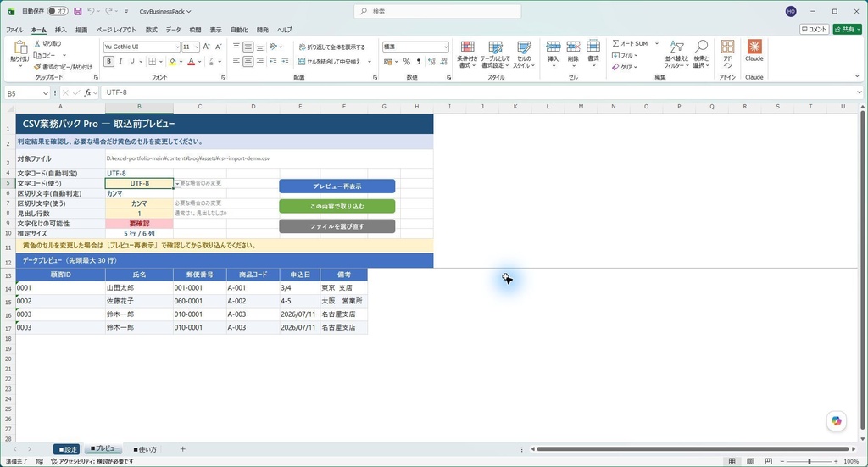Open Format as Table (テーブルとして書式設定)

[495, 54]
